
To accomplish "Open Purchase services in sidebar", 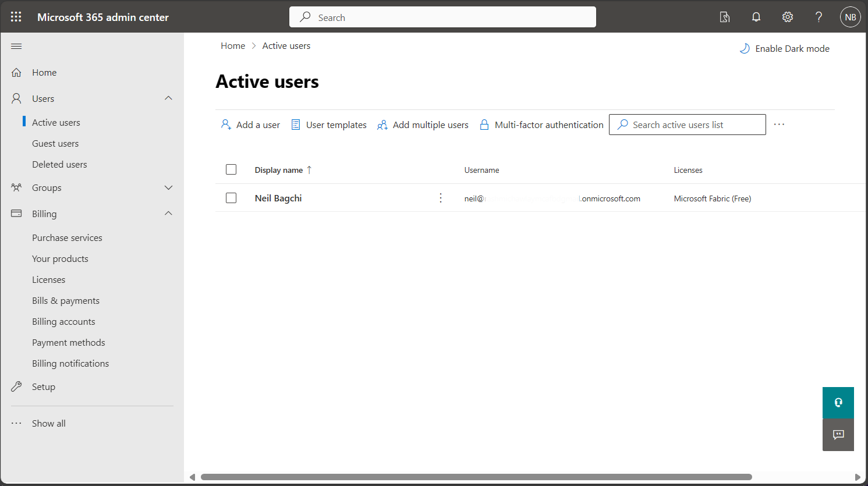I will [67, 237].
